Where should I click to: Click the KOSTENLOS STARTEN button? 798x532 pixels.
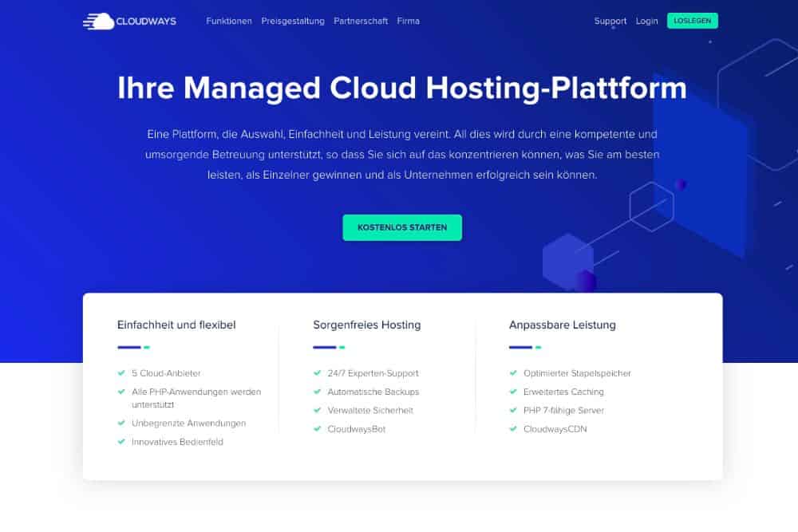pyautogui.click(x=402, y=227)
